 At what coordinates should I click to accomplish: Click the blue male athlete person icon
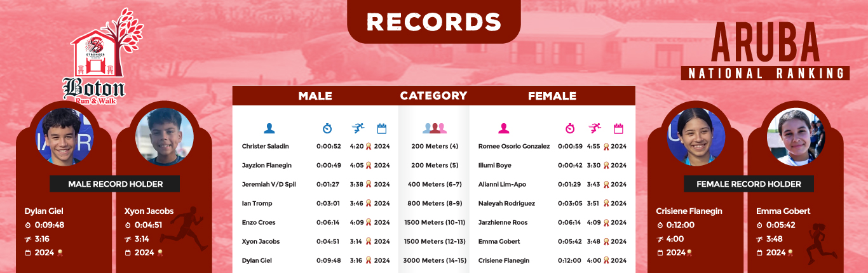click(x=269, y=128)
